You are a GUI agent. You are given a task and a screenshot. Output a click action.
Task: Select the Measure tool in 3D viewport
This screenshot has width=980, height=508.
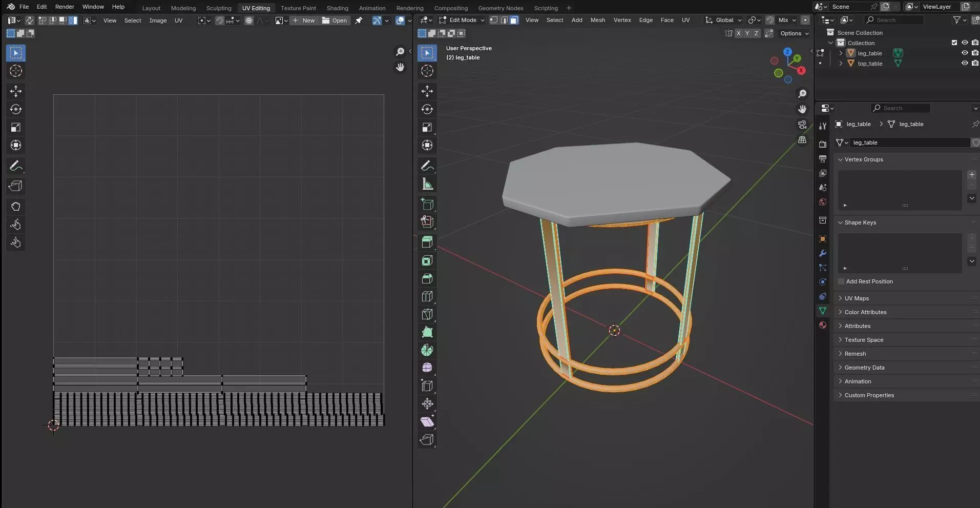(x=427, y=184)
